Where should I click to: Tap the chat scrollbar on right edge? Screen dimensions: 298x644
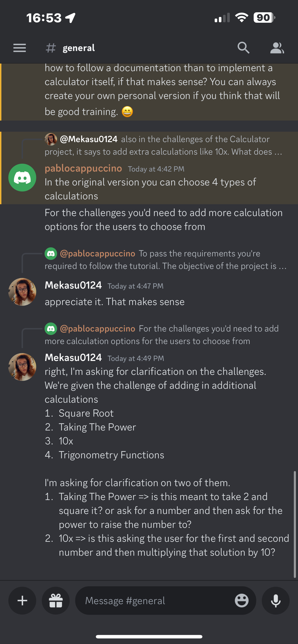tap(295, 524)
